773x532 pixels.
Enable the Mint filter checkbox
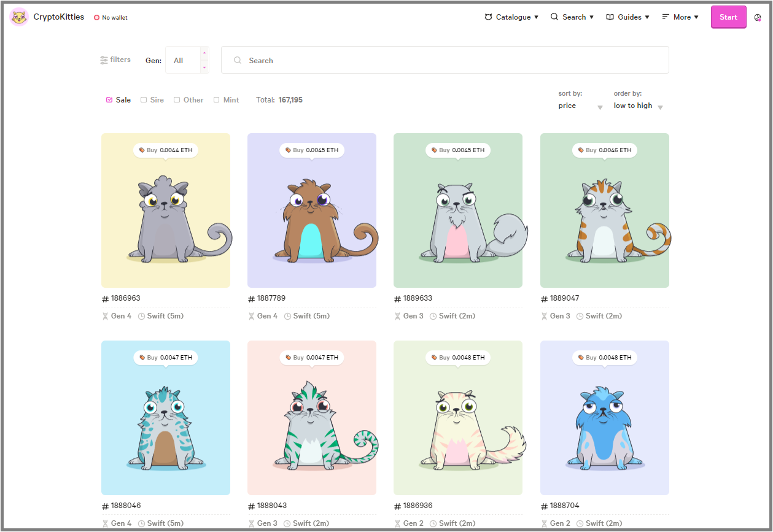tap(216, 99)
